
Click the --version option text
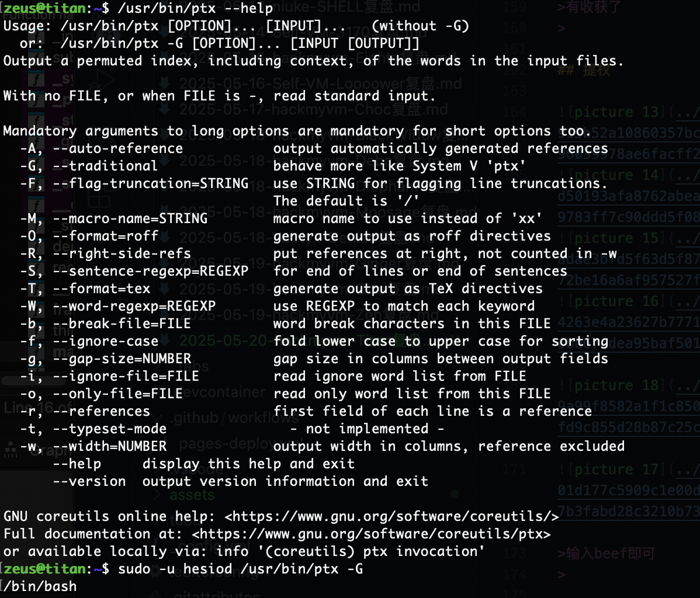(89, 481)
